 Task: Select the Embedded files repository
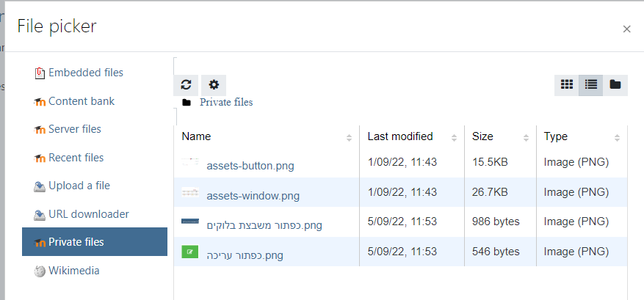coord(85,73)
